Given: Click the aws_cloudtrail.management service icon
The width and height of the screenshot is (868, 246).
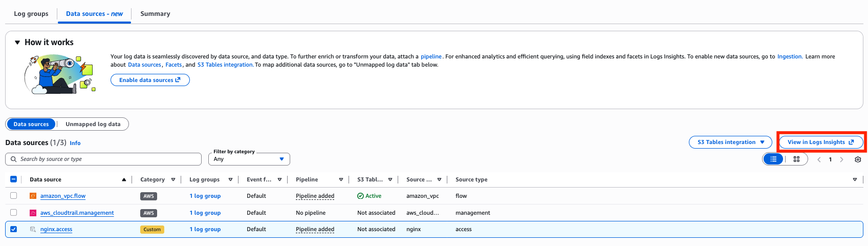Looking at the screenshot, I should pyautogui.click(x=33, y=213).
